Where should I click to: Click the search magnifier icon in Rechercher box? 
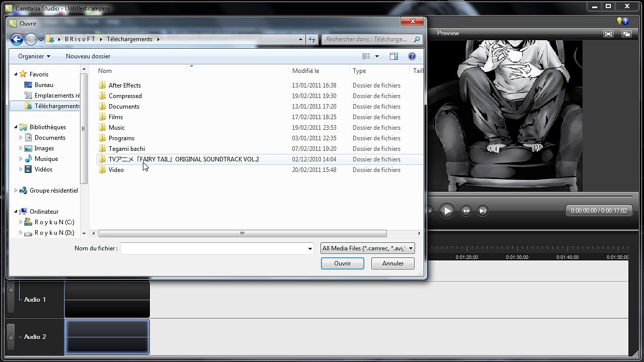(417, 39)
